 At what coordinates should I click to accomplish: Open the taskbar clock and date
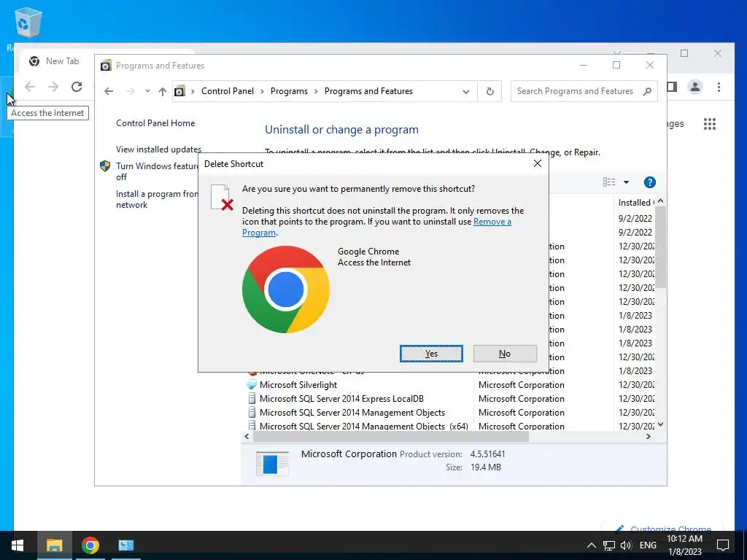[x=684, y=545]
